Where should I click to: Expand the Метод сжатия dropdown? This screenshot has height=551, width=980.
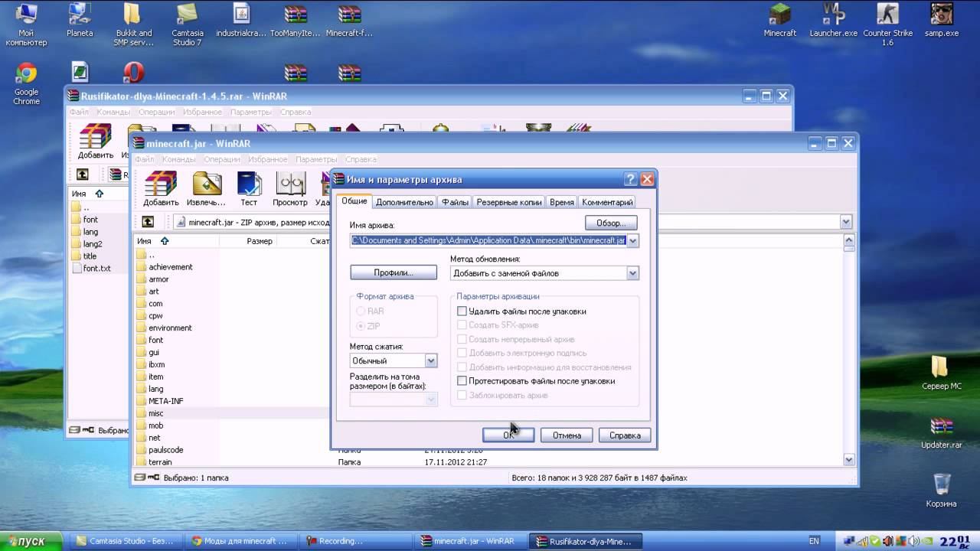click(x=431, y=360)
